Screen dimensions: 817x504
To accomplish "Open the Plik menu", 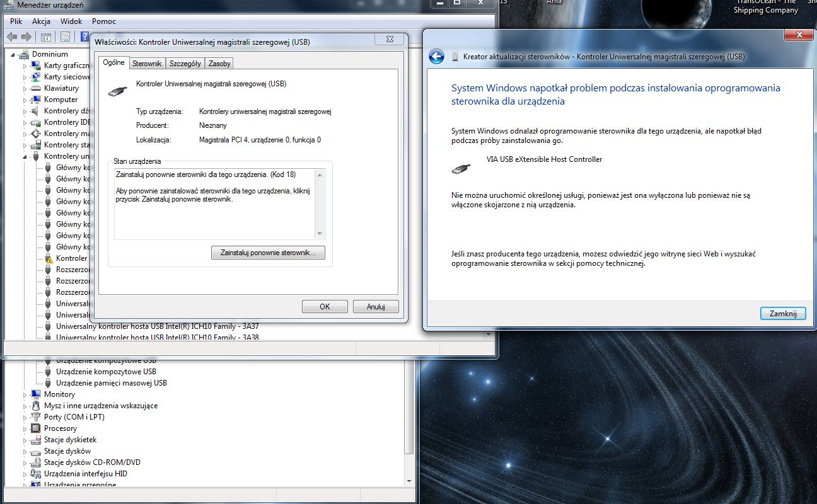I will [16, 21].
